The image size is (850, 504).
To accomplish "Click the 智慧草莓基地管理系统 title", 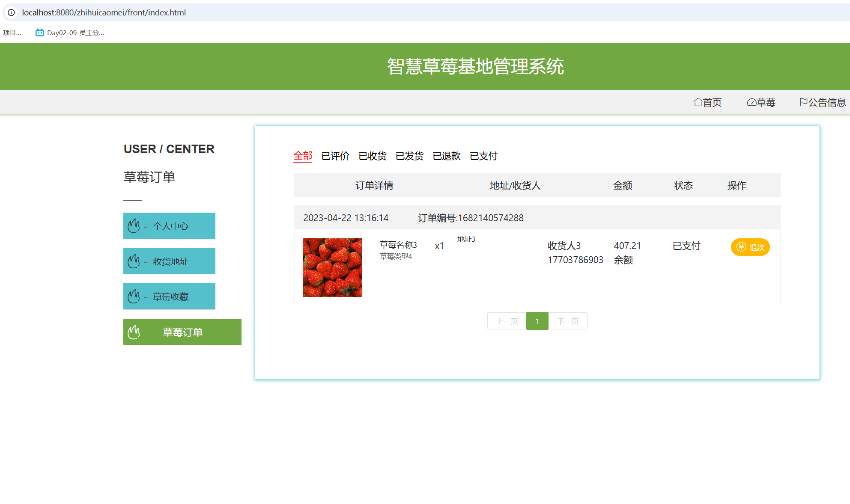I will (x=475, y=66).
